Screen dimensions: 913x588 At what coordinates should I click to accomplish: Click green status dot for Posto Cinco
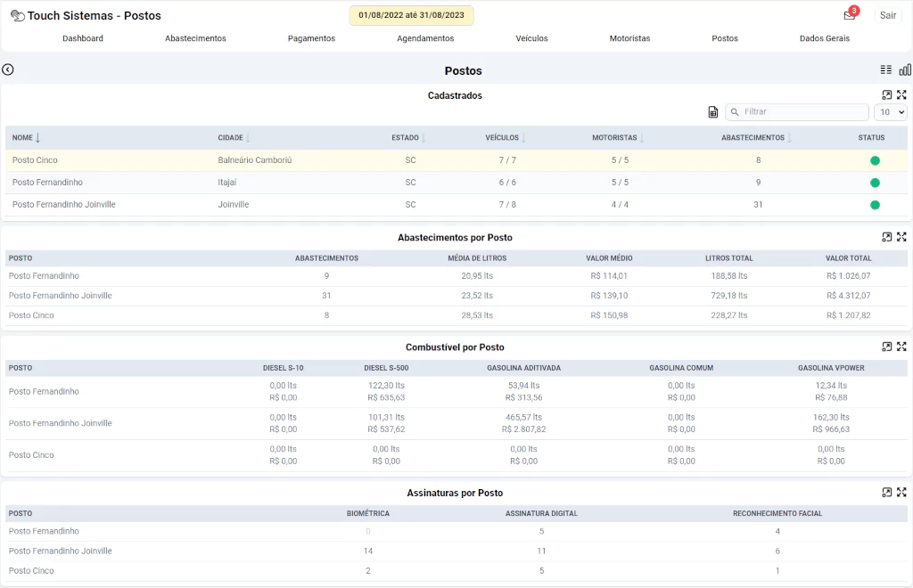tap(875, 160)
